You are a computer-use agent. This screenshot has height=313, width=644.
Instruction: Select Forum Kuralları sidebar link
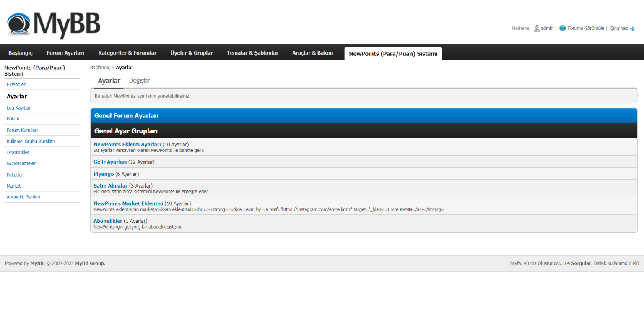(x=22, y=130)
